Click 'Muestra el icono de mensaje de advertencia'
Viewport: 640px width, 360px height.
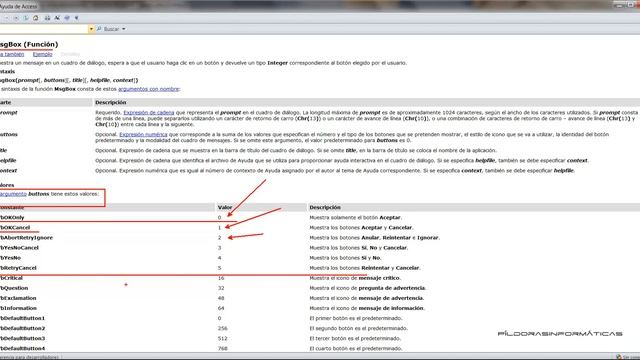point(367,298)
